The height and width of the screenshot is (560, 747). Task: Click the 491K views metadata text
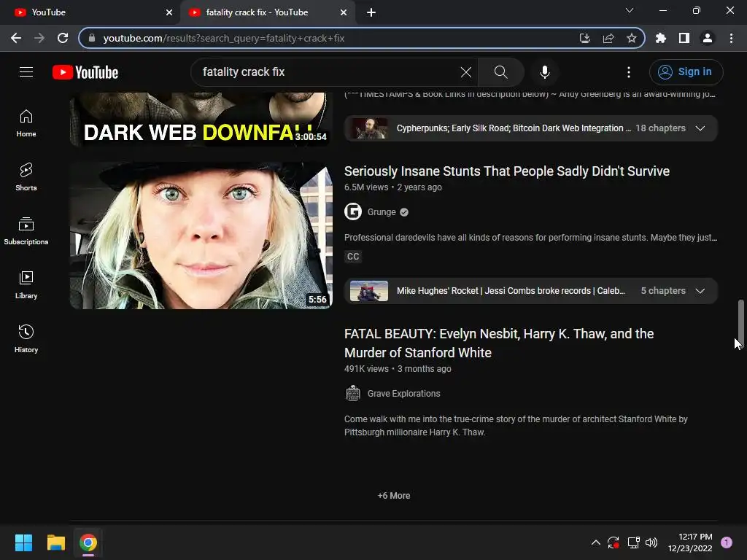point(366,368)
